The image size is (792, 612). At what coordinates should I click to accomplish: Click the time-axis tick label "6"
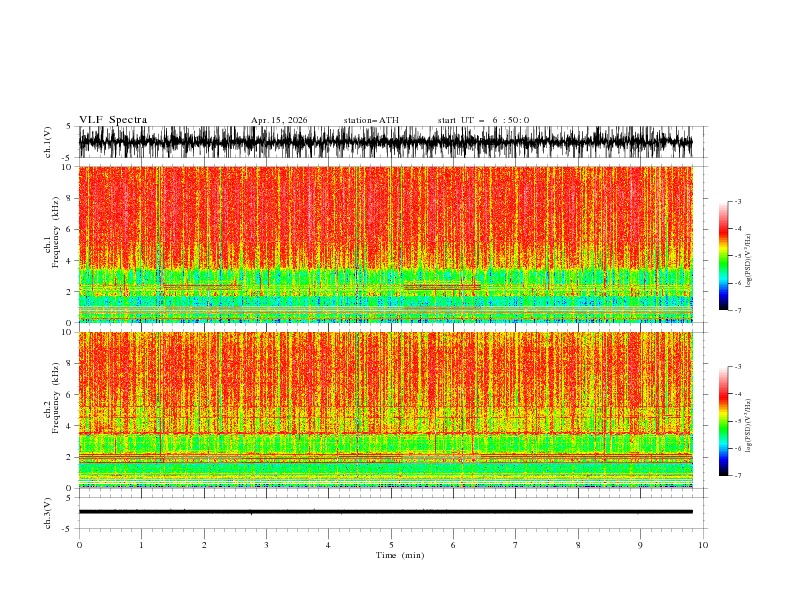tap(453, 545)
